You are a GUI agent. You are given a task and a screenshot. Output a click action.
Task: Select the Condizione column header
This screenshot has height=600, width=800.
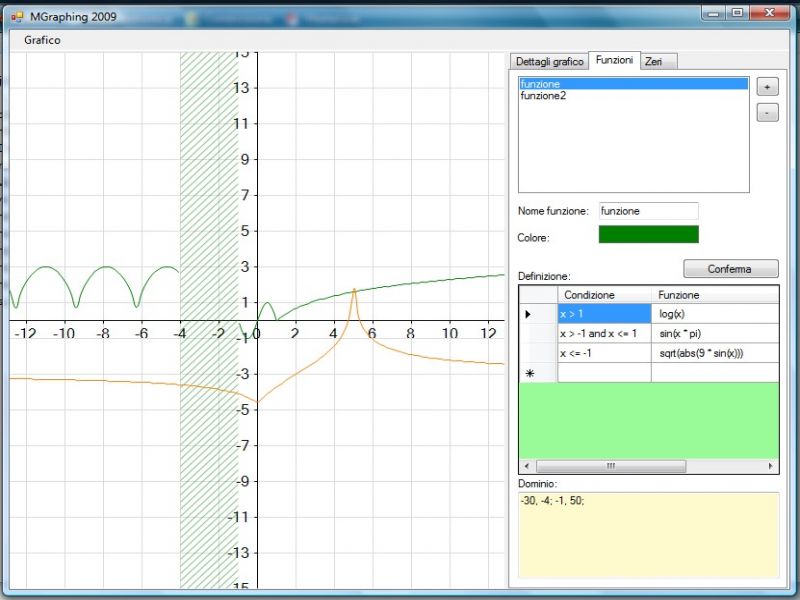(x=605, y=295)
